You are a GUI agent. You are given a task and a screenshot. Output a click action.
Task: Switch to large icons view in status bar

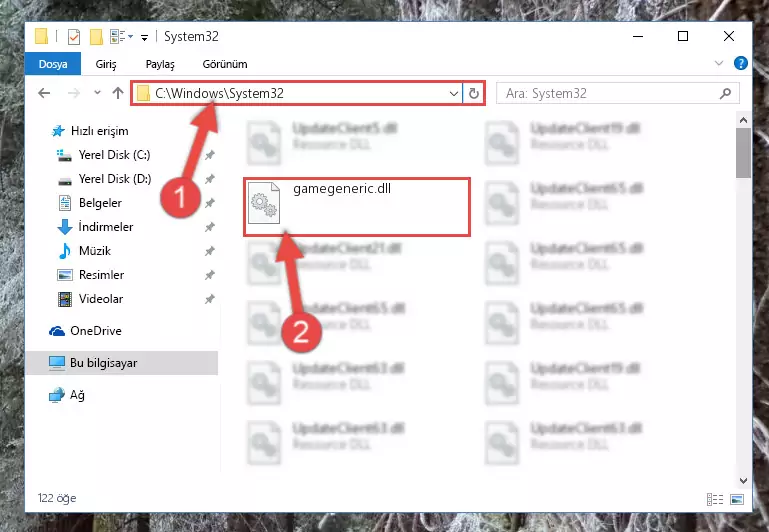tap(737, 499)
